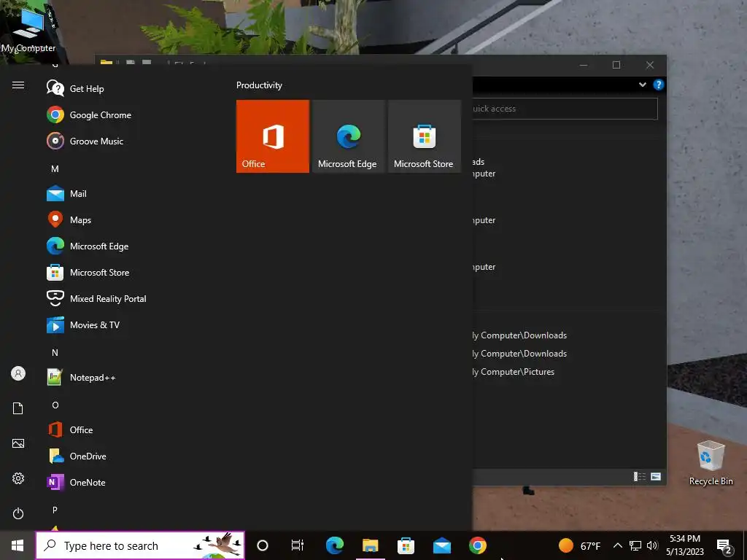Jump to letter P section header
Viewport: 747px width, 560px height.
point(55,510)
